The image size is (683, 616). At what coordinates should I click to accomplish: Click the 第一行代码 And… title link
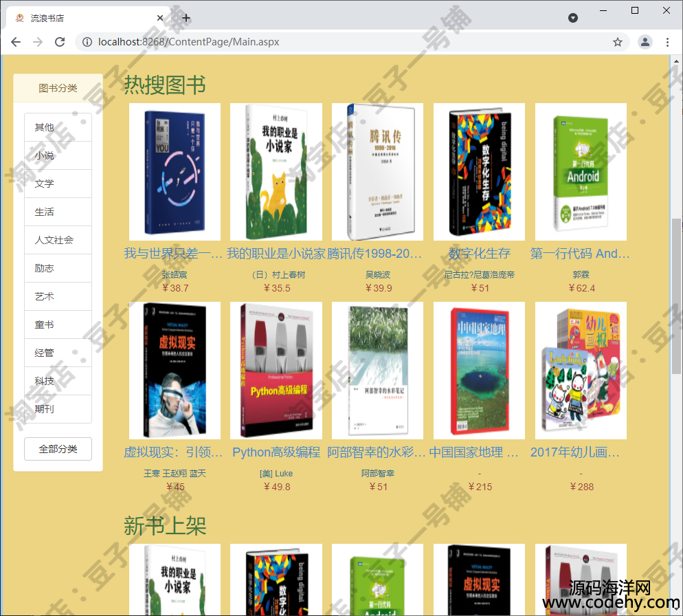tap(580, 253)
